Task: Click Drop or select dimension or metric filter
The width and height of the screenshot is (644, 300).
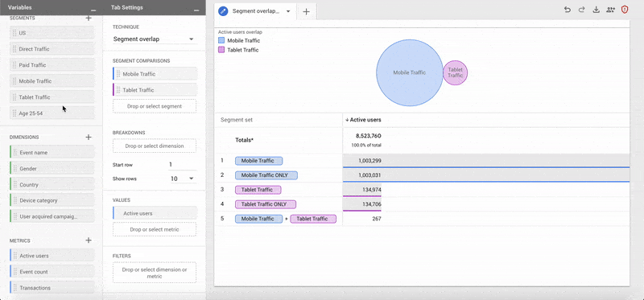Action: point(155,273)
